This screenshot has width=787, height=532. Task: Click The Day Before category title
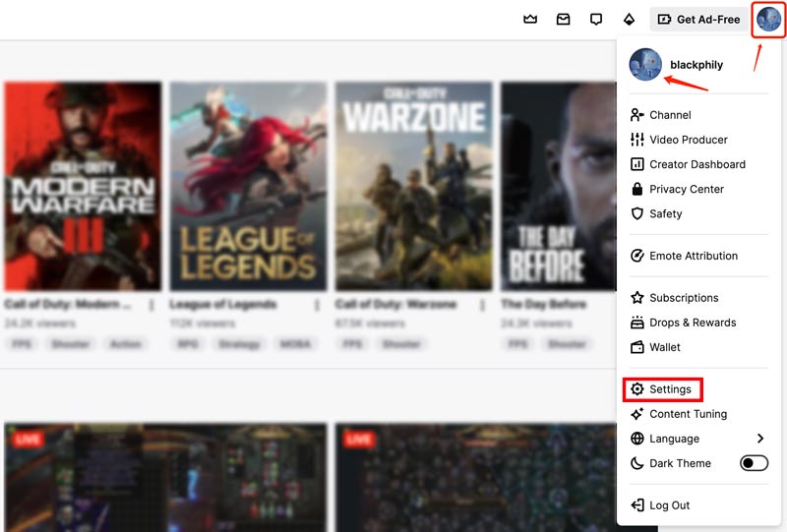544,304
